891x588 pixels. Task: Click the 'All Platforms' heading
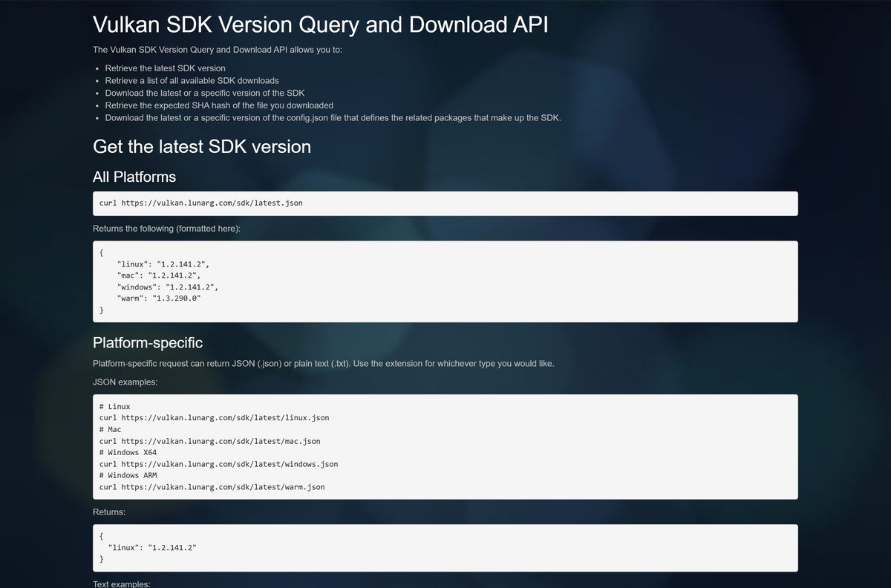point(134,177)
